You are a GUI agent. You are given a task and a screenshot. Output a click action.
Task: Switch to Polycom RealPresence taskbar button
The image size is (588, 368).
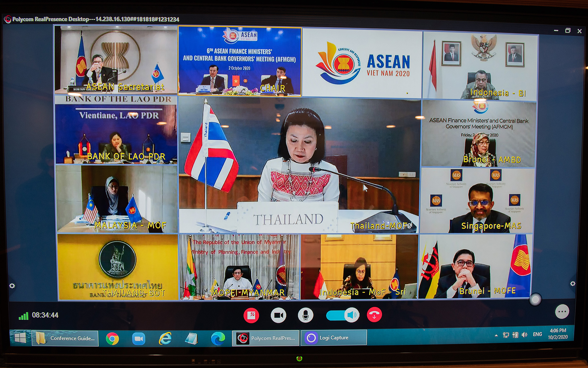[266, 338]
